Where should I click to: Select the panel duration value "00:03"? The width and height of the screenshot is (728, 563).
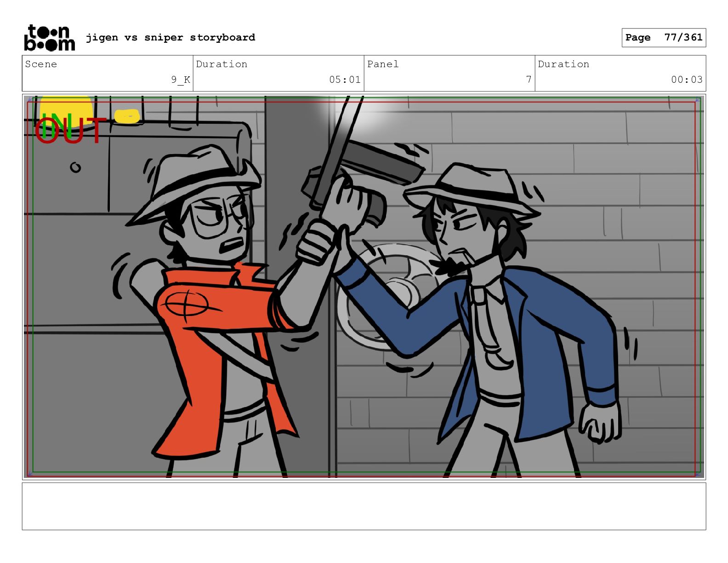point(687,80)
